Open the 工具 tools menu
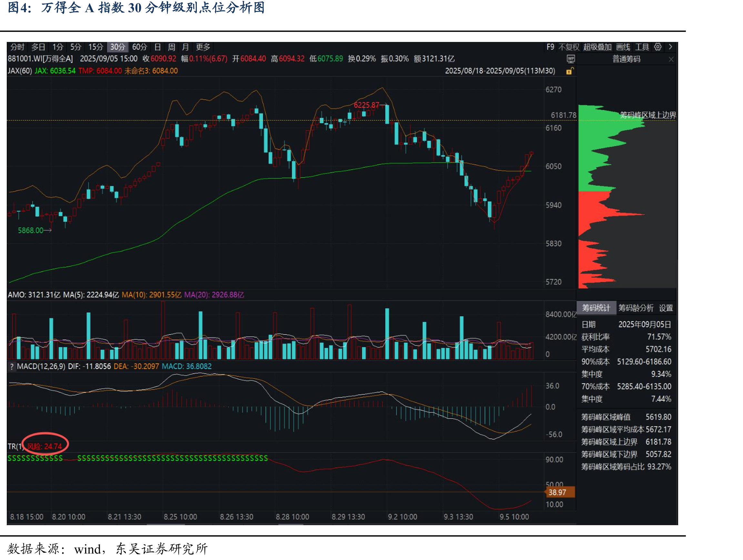The height and width of the screenshot is (560, 743). (642, 47)
